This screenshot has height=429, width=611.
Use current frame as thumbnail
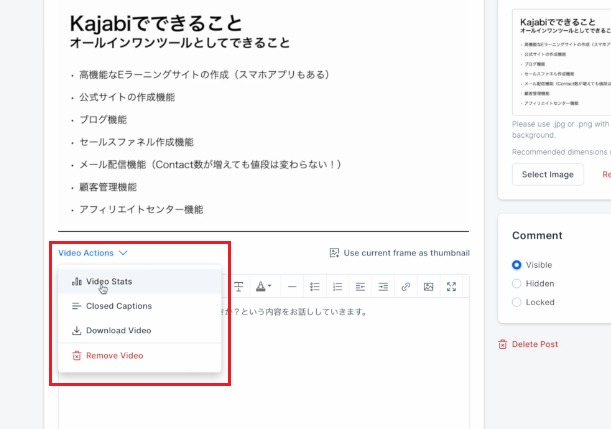(399, 253)
